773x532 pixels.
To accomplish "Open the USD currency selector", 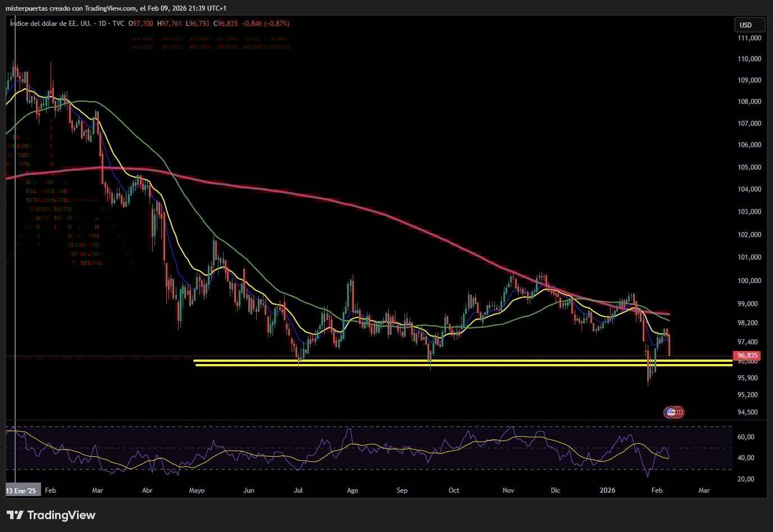I will [749, 25].
